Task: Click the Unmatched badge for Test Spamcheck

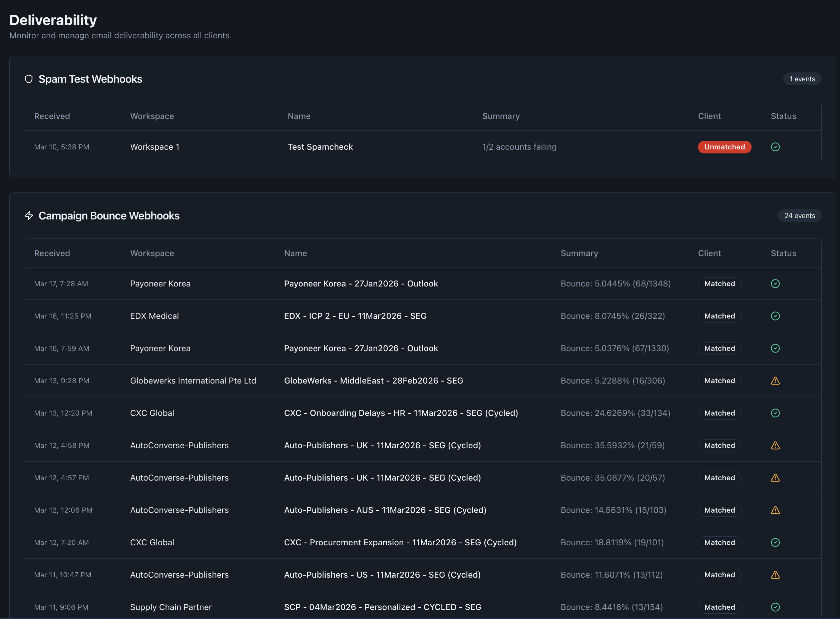Action: click(x=724, y=147)
